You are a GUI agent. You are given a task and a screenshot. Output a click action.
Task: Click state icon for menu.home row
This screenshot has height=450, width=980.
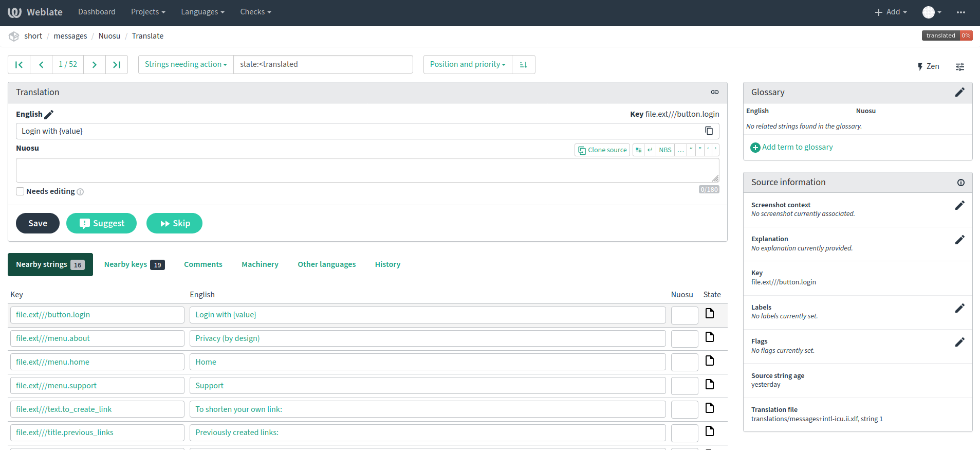[x=710, y=361]
